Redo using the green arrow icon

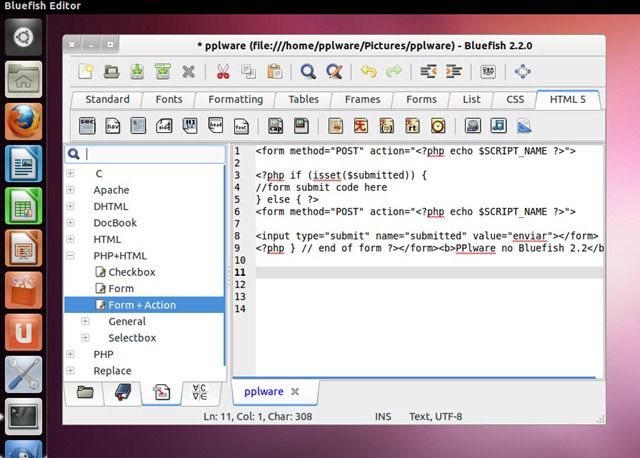click(x=394, y=71)
